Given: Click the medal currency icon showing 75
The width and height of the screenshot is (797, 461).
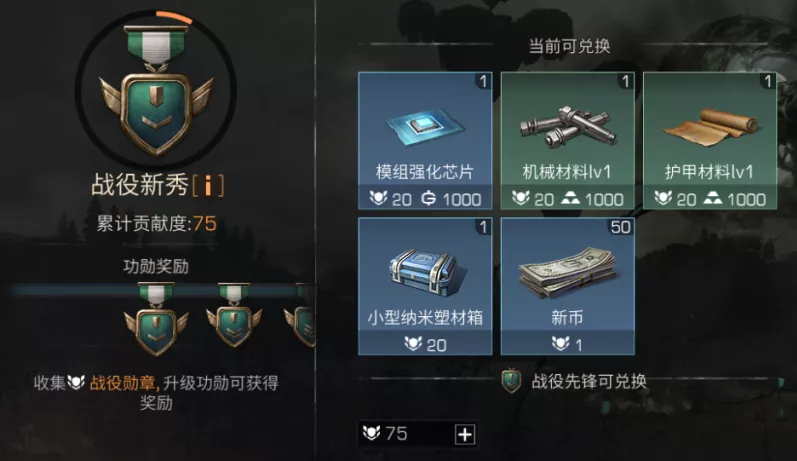Looking at the screenshot, I should (371, 434).
